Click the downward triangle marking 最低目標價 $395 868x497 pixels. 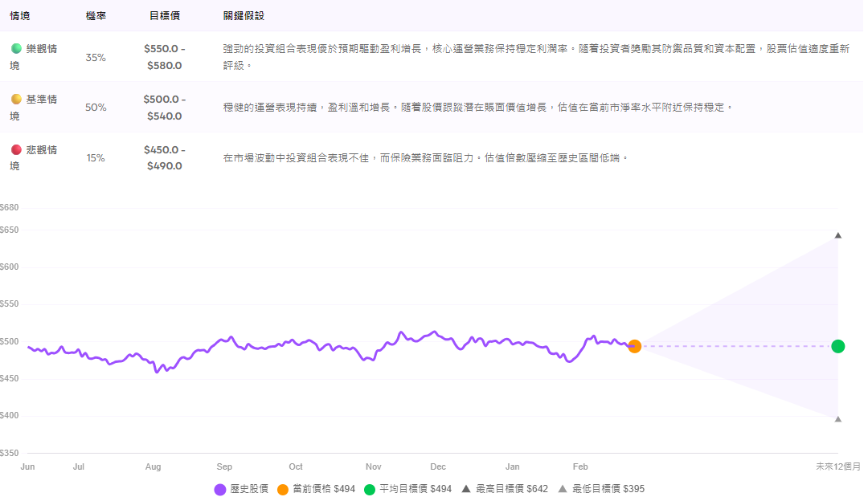coord(838,419)
